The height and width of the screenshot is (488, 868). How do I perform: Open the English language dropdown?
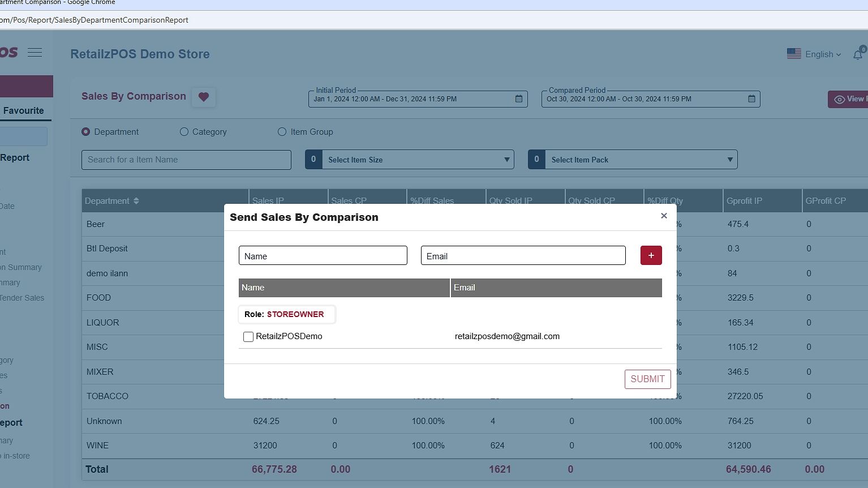[x=822, y=54]
